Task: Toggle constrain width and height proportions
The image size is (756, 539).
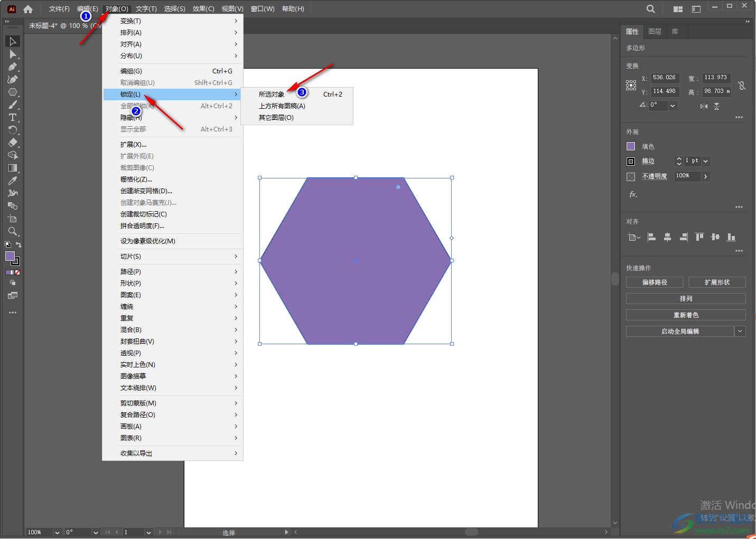Action: pyautogui.click(x=742, y=86)
